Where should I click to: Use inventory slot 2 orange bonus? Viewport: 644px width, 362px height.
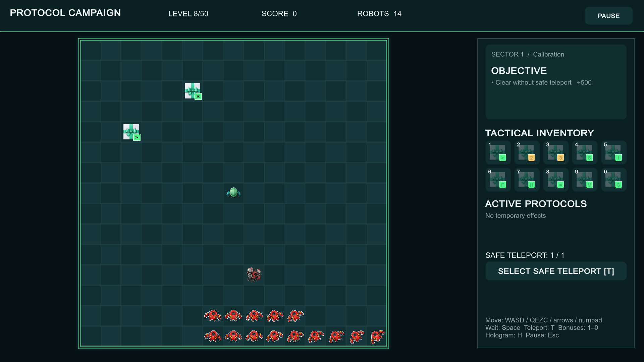point(527,153)
